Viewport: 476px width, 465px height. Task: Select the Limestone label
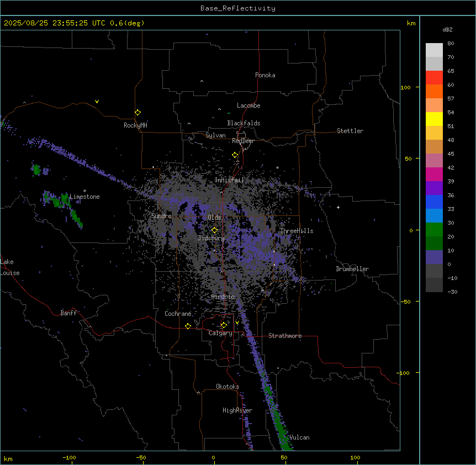(x=84, y=197)
